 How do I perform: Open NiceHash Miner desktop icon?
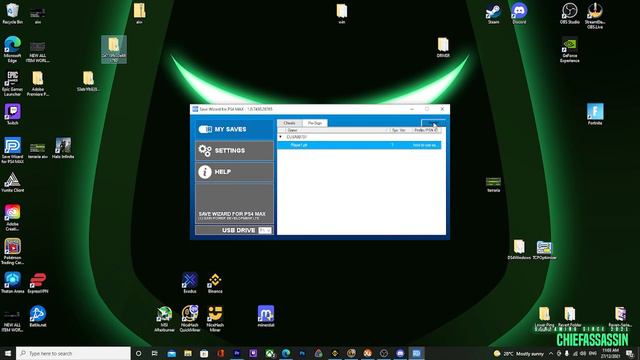coord(215,319)
